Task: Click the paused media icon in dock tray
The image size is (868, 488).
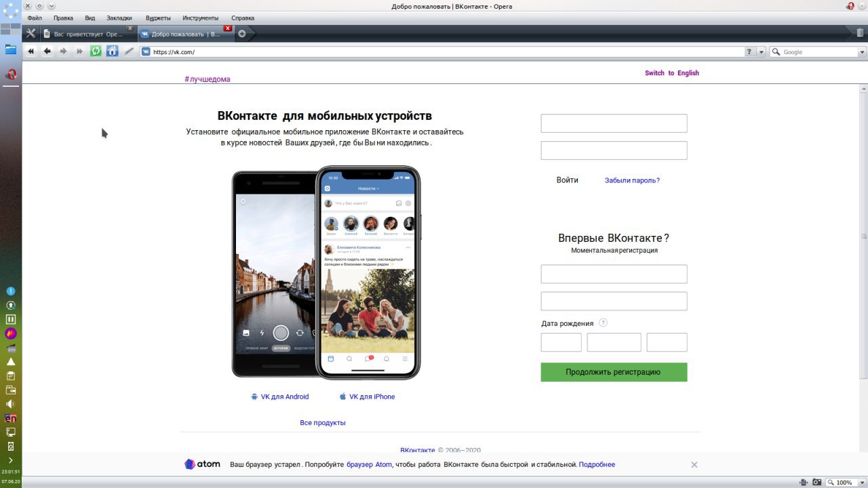Action: [11, 319]
